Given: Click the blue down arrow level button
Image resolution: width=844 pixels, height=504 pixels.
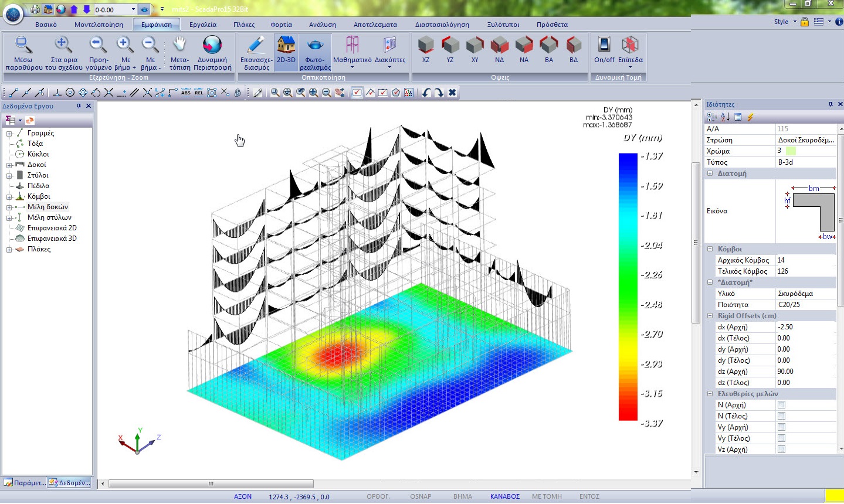Looking at the screenshot, I should pyautogui.click(x=87, y=9).
